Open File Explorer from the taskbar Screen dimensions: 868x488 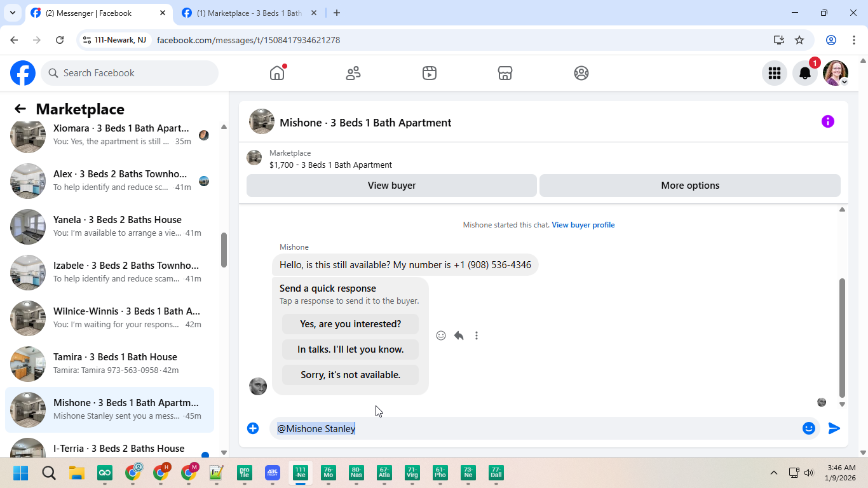pos(77,473)
